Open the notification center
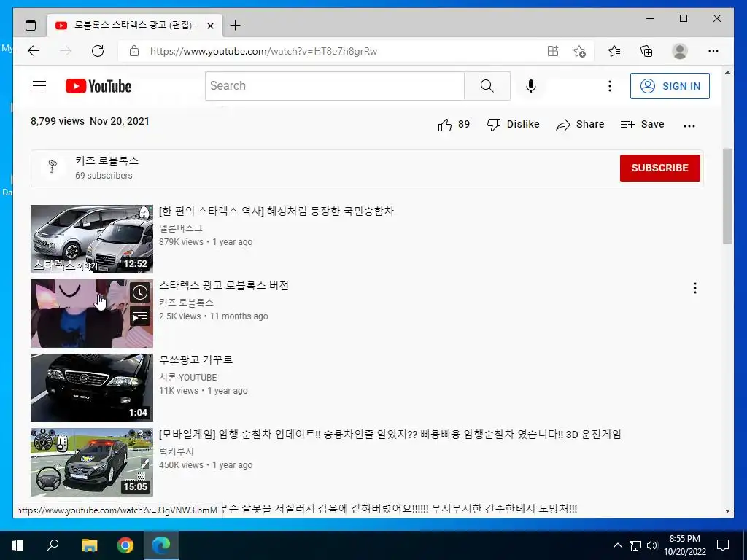Image resolution: width=747 pixels, height=560 pixels. coord(723,545)
